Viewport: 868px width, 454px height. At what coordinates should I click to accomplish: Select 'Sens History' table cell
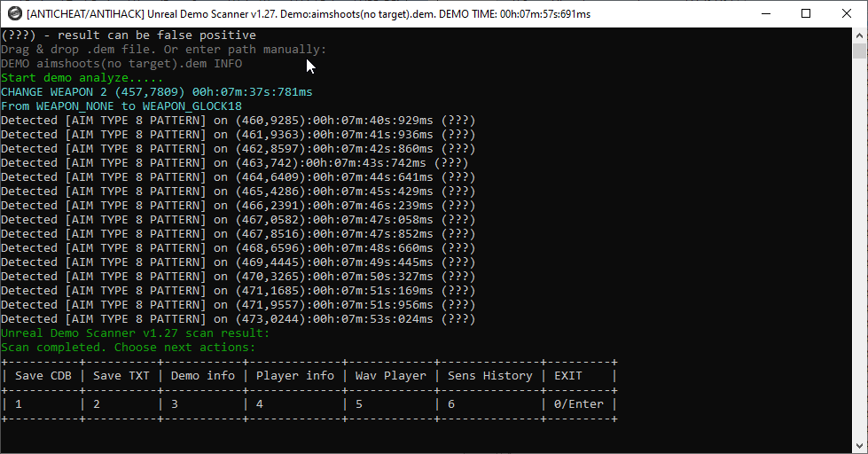[490, 376]
